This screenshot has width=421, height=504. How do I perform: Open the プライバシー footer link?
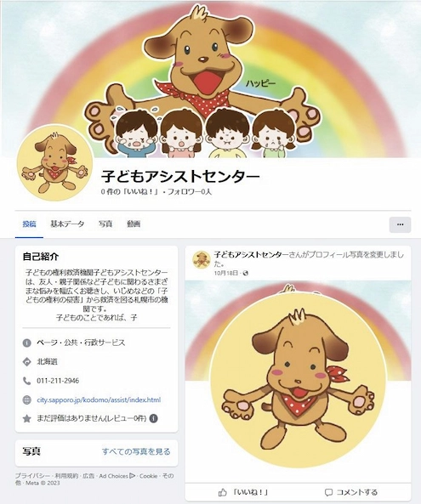click(32, 476)
